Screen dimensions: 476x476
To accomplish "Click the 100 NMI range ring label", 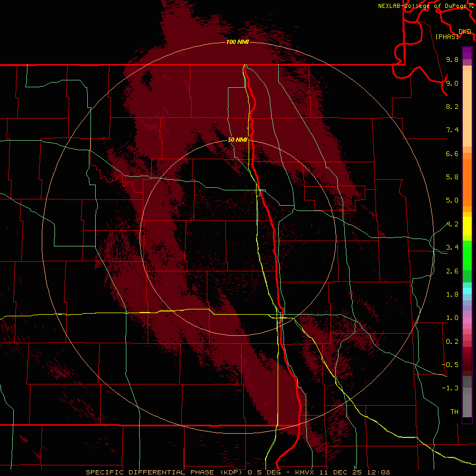I will [x=237, y=42].
